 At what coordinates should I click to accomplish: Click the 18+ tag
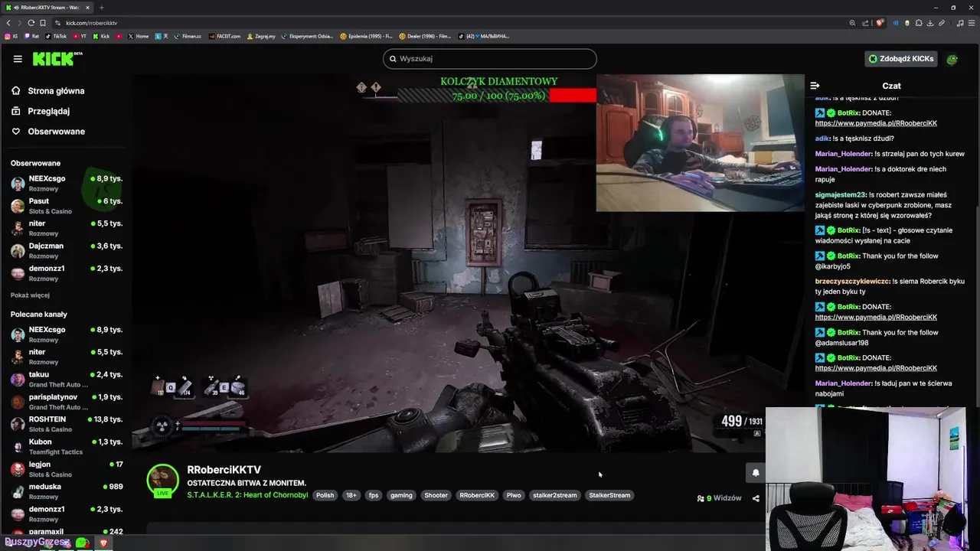[351, 495]
